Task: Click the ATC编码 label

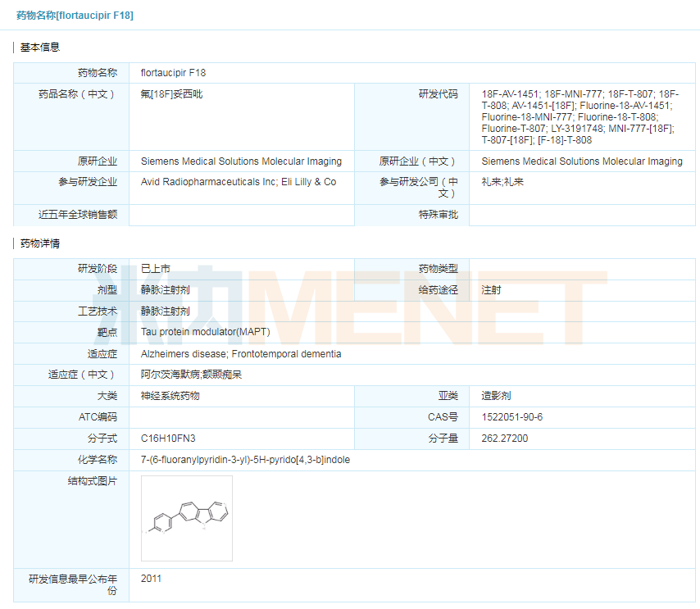Action: click(x=98, y=417)
